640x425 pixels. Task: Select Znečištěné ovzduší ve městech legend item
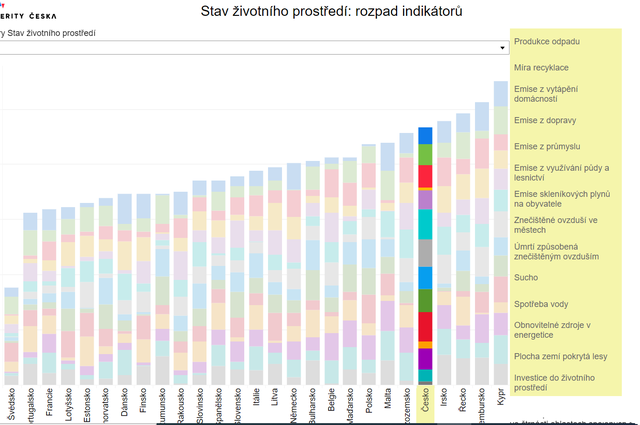tap(555, 225)
